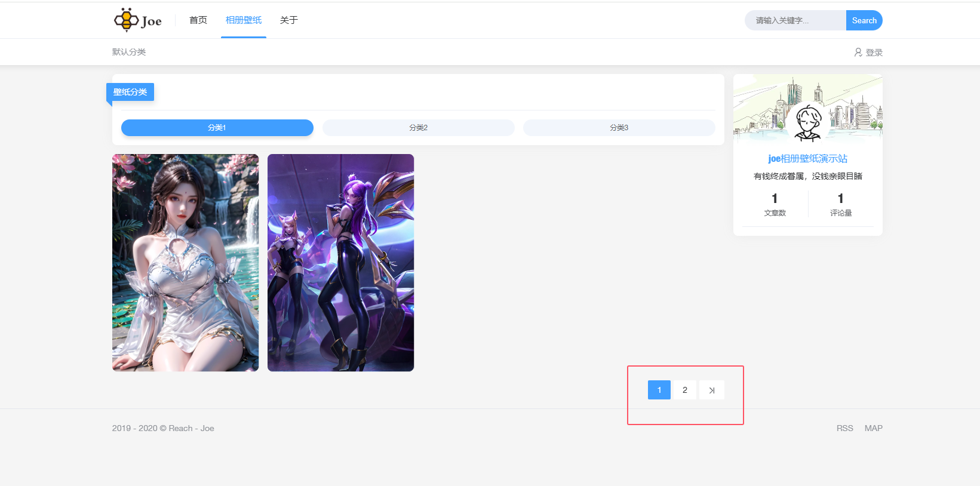Click the 登录 login link
The height and width of the screenshot is (486, 980).
click(x=874, y=53)
